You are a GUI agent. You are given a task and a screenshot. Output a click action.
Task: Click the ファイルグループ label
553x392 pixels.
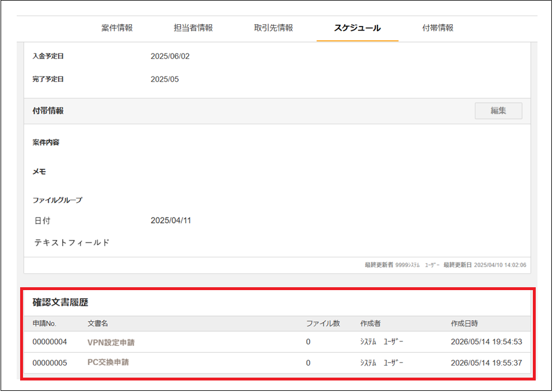point(58,200)
